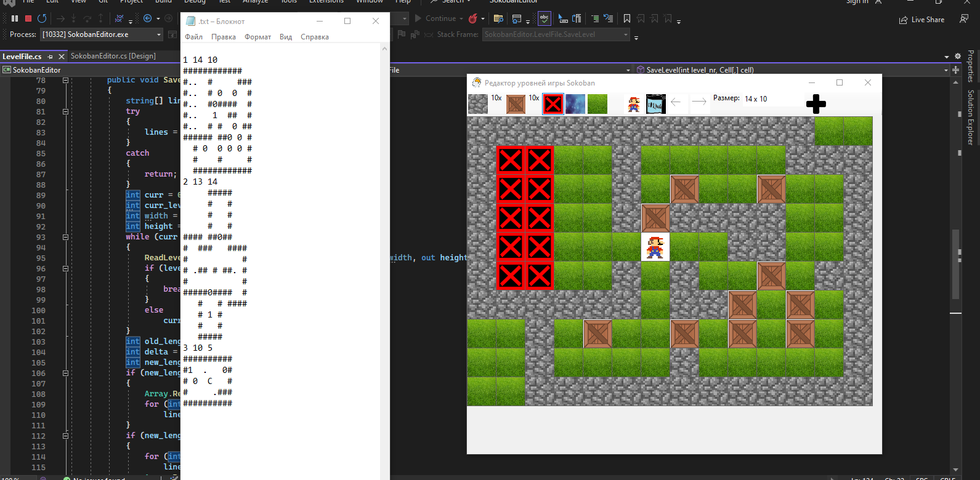The width and height of the screenshot is (980, 480).
Task: Start a Live Share session
Action: [921, 20]
